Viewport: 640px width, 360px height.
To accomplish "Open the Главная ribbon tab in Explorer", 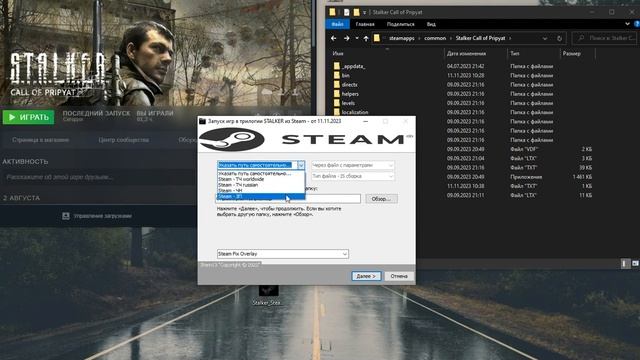I will point(365,24).
